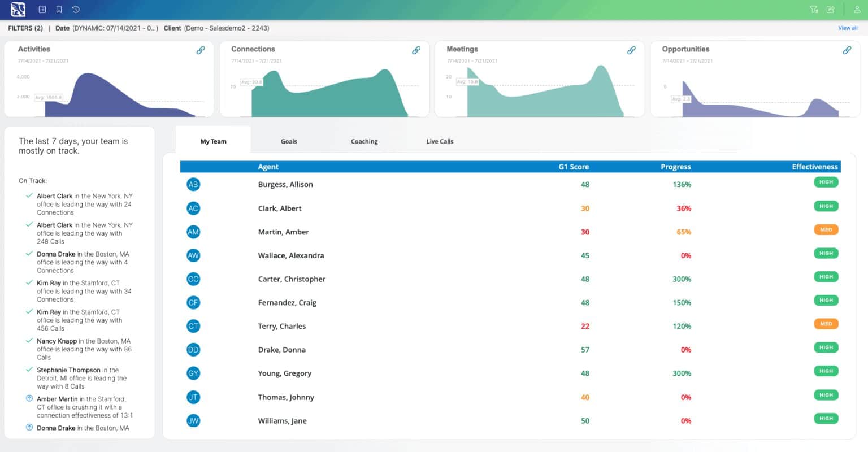Click the link icon on Activities card
The height and width of the screenshot is (452, 868).
click(201, 50)
